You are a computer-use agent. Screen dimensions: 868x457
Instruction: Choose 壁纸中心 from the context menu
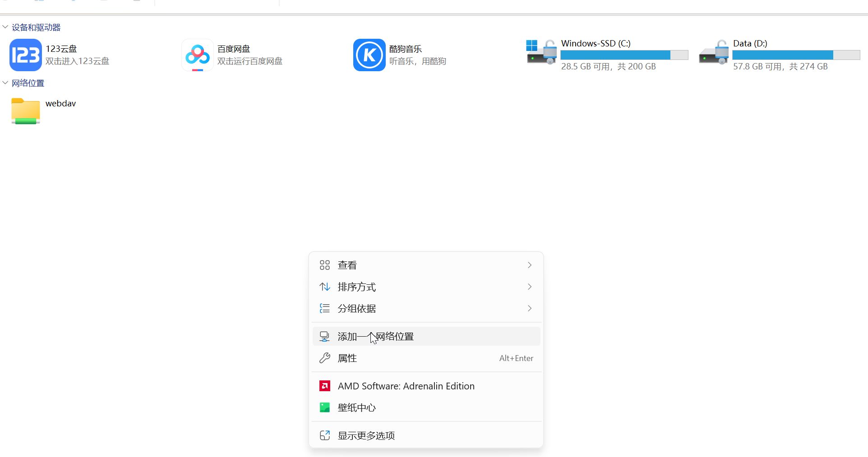pyautogui.click(x=426, y=407)
